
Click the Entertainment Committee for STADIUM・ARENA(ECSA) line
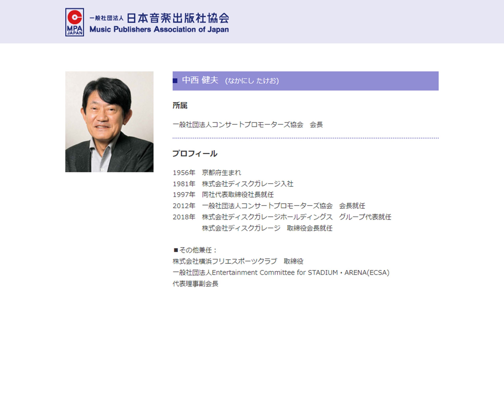[x=281, y=273]
